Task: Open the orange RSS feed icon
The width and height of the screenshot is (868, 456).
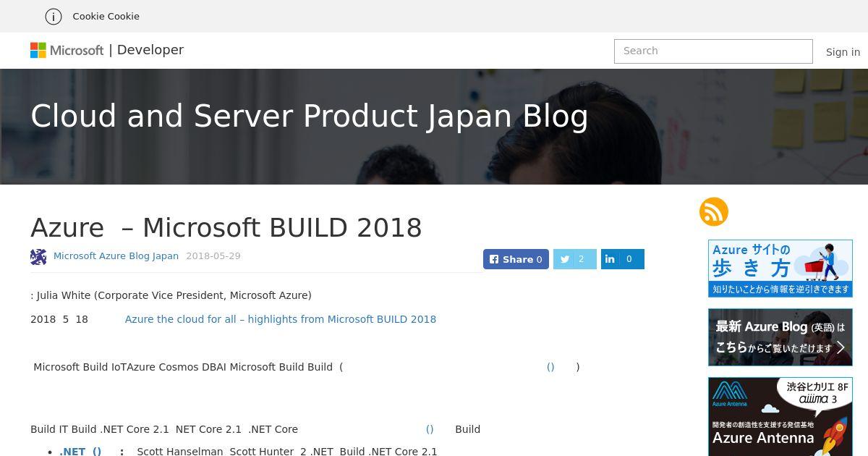Action: click(x=713, y=212)
